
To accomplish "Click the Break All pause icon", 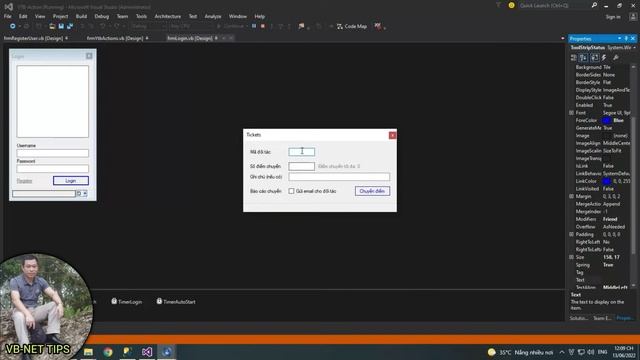I will tap(254, 26).
